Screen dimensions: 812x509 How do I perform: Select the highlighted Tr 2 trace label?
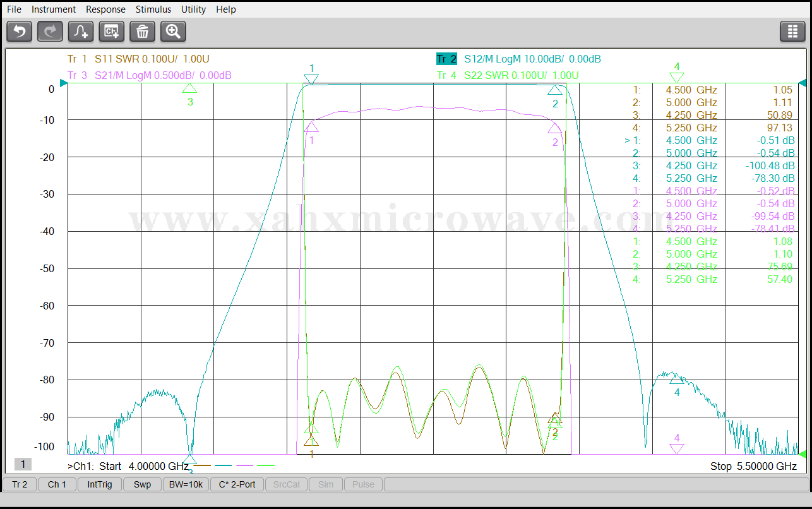446,59
